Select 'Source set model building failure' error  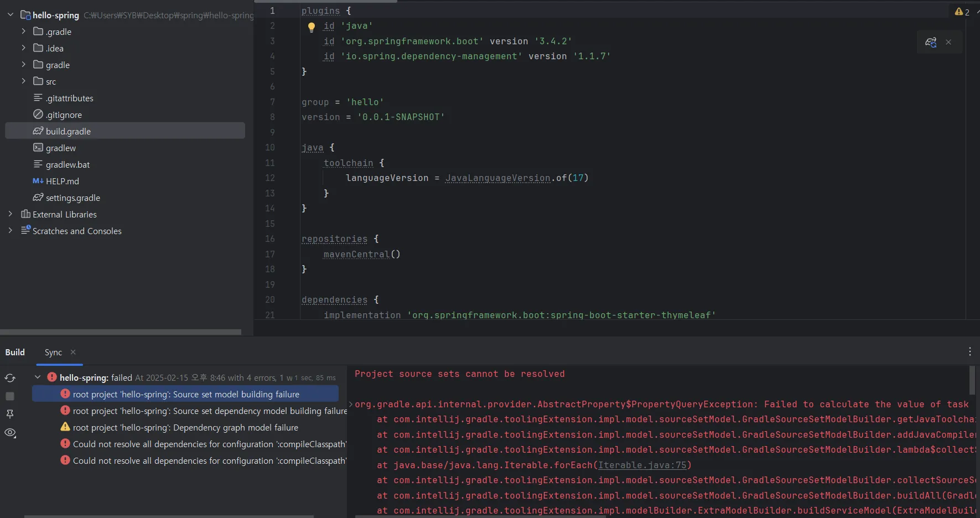185,394
